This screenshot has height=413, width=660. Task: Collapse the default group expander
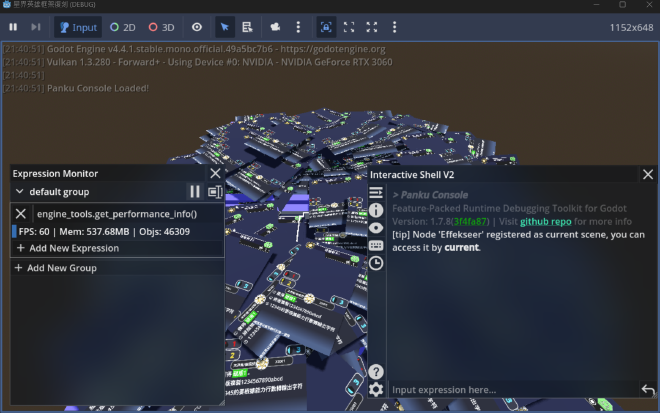point(19,192)
